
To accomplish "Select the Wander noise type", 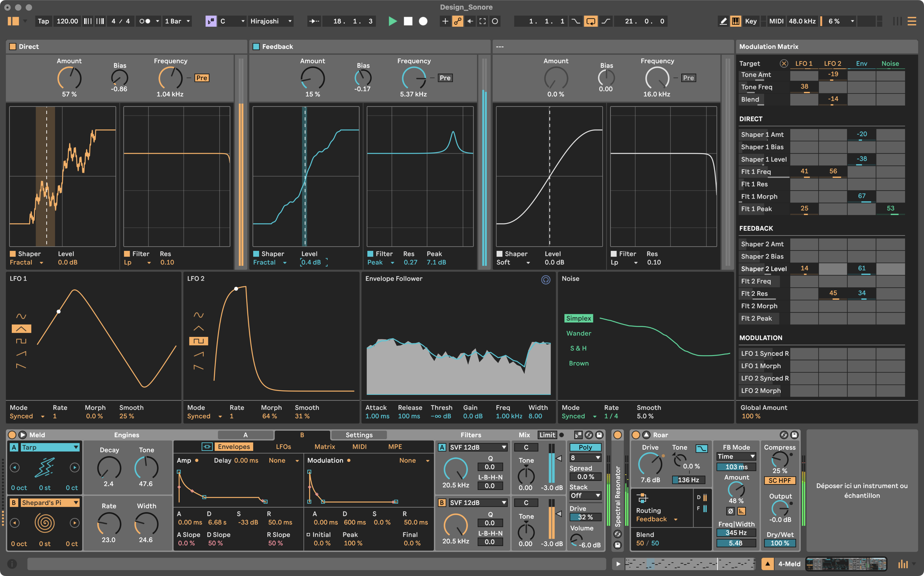I will tap(578, 333).
